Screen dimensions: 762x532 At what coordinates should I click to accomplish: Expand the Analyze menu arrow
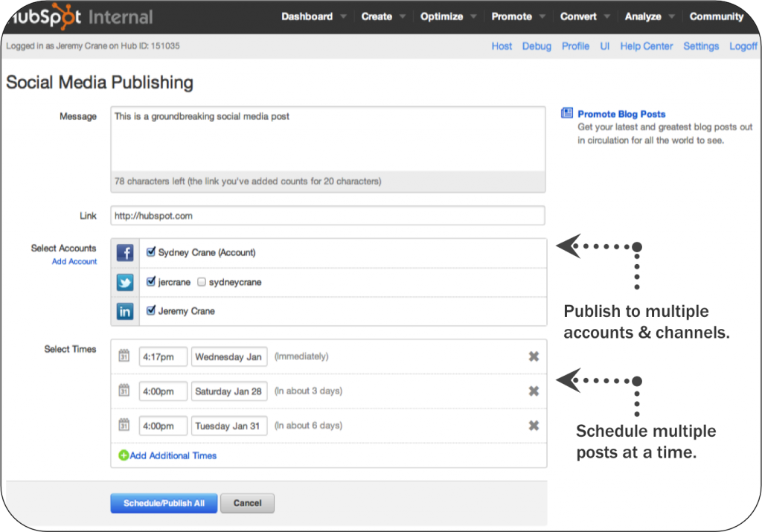672,16
